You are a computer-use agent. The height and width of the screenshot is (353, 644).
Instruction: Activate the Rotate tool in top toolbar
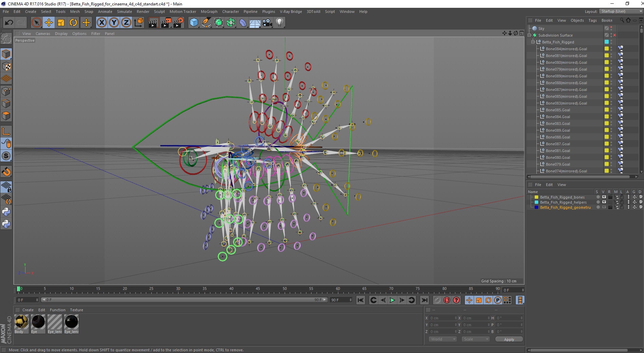pos(73,23)
